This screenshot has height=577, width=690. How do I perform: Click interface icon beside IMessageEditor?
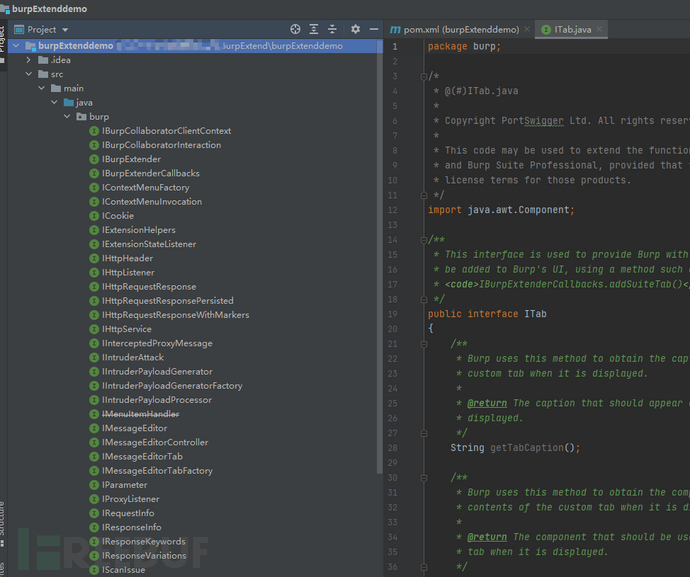click(x=94, y=428)
